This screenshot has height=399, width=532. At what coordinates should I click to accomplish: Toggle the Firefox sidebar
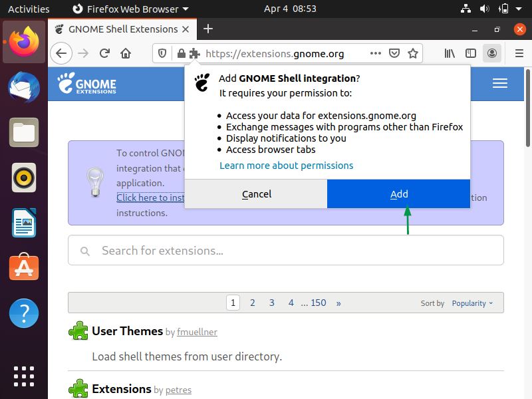pyautogui.click(x=471, y=53)
